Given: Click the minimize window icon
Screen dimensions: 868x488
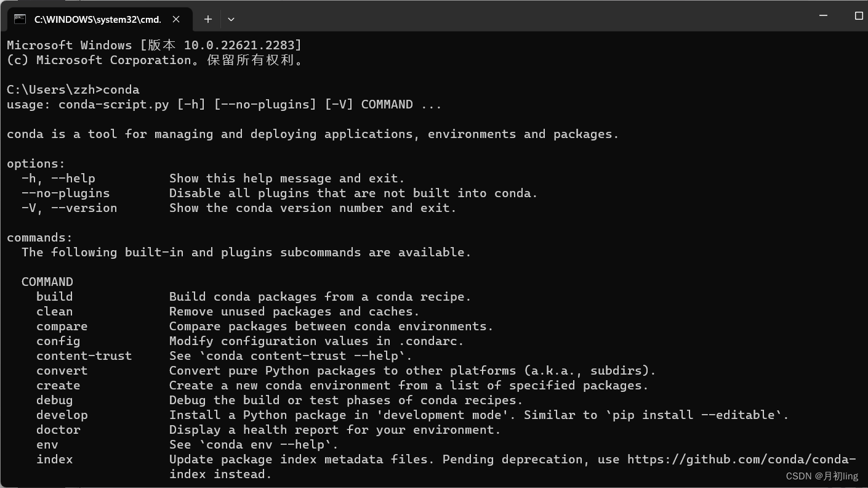Looking at the screenshot, I should pyautogui.click(x=823, y=17).
